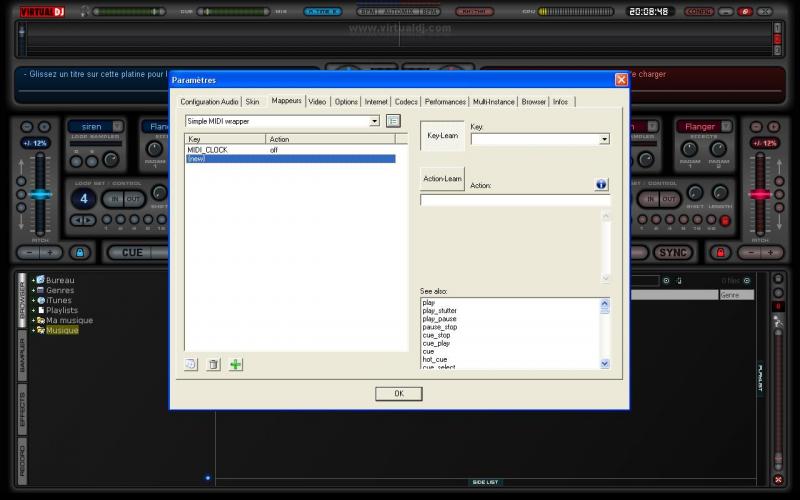Click the left deck loop length number 4
The height and width of the screenshot is (500, 800).
tap(84, 198)
